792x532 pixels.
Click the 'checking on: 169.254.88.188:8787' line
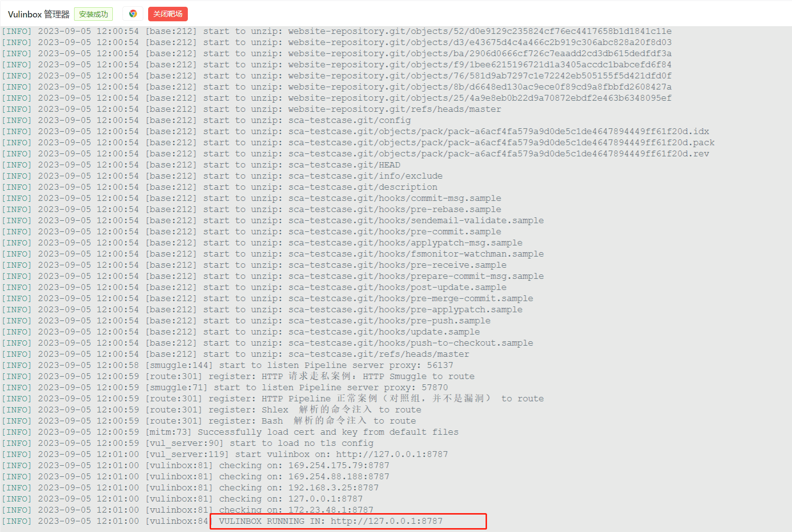click(x=305, y=477)
